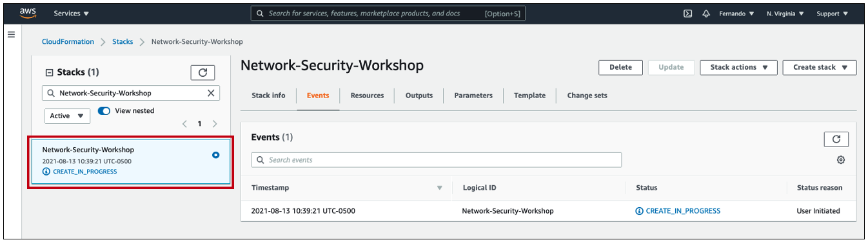Switch to the Resources tab

[x=367, y=96]
